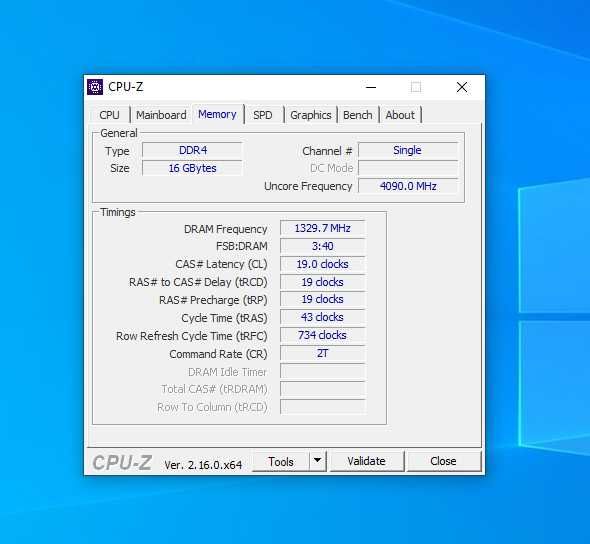This screenshot has width=590, height=544.
Task: Click Uncore Frequency value 4090.0 MHz
Action: (x=408, y=186)
